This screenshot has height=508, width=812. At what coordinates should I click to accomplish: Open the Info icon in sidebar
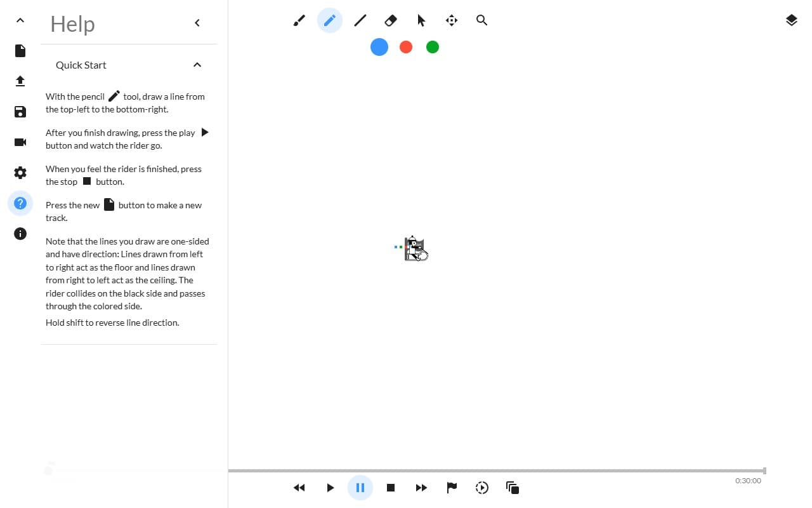coord(20,234)
